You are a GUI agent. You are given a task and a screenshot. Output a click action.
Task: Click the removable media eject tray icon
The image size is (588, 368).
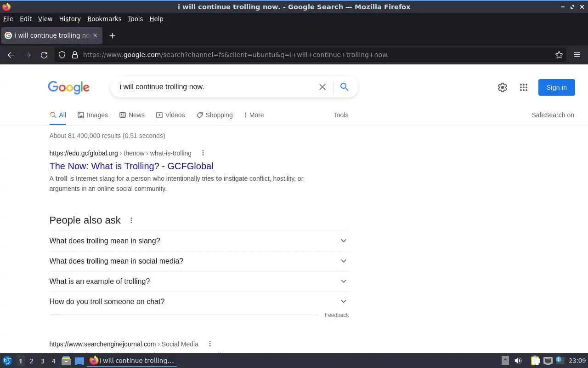(x=505, y=361)
